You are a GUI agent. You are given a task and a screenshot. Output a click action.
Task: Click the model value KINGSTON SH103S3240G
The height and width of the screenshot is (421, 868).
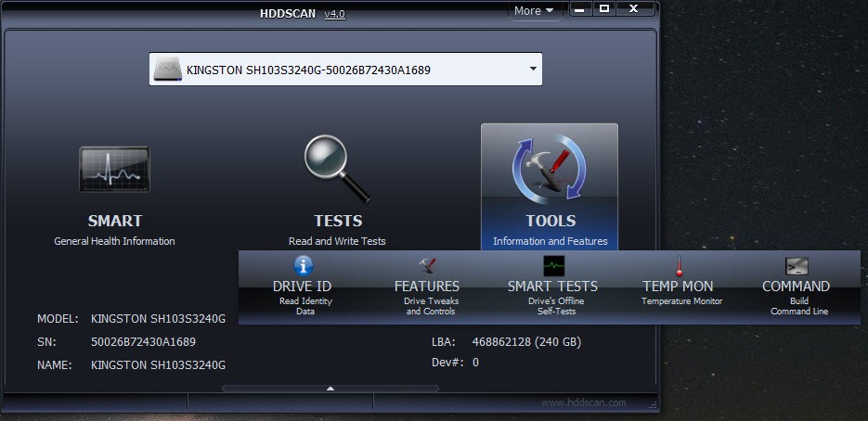click(x=159, y=319)
